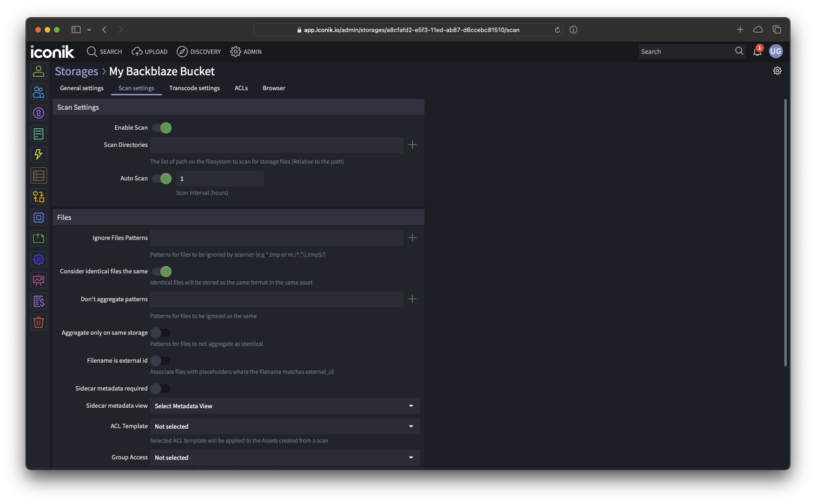
Task: Expand the browser sidebar options chevron
Action: (x=89, y=30)
